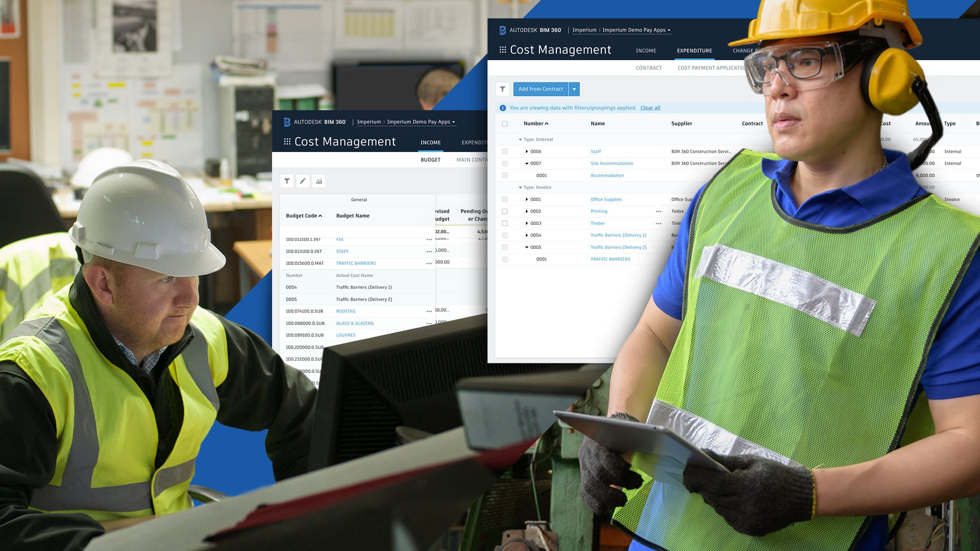Click the filter icon in Budget toolbar
This screenshot has height=551, width=980.
pyautogui.click(x=287, y=181)
